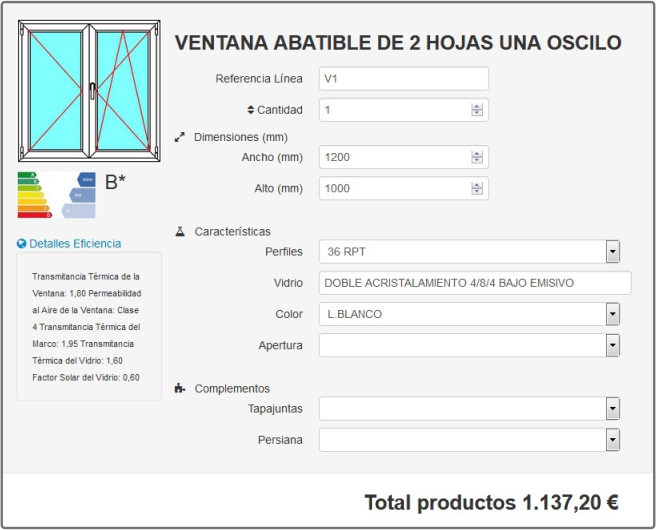The image size is (656, 530).
Task: Click the Características flask icon
Action: [x=180, y=231]
